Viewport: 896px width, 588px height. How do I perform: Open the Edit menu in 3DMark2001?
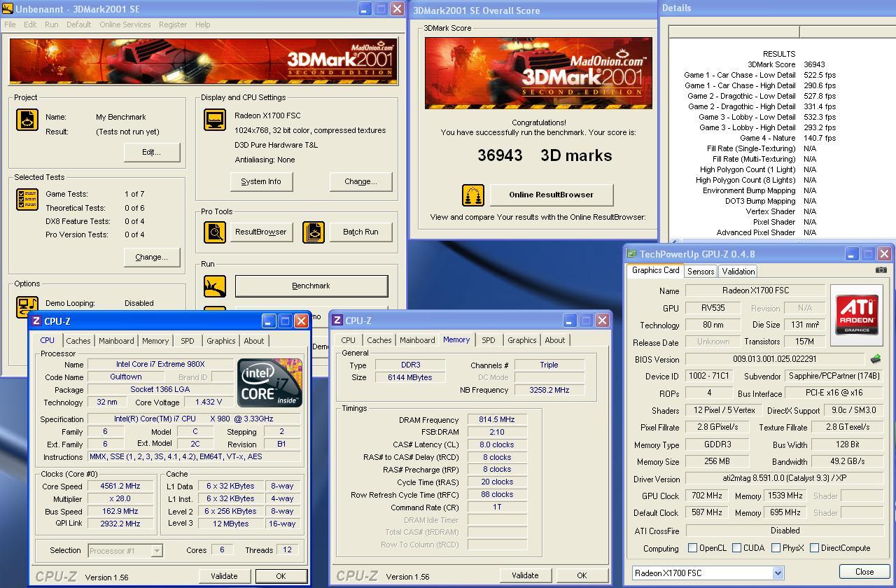click(30, 24)
